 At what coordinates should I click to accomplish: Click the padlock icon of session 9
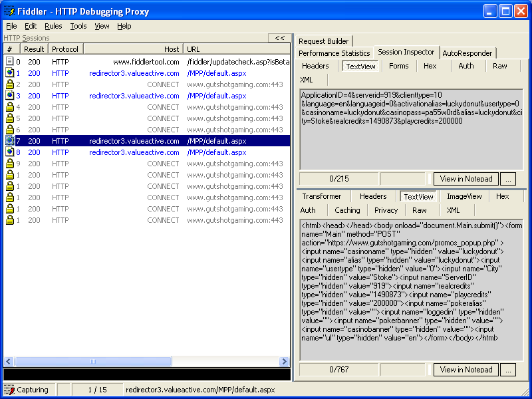(10, 164)
